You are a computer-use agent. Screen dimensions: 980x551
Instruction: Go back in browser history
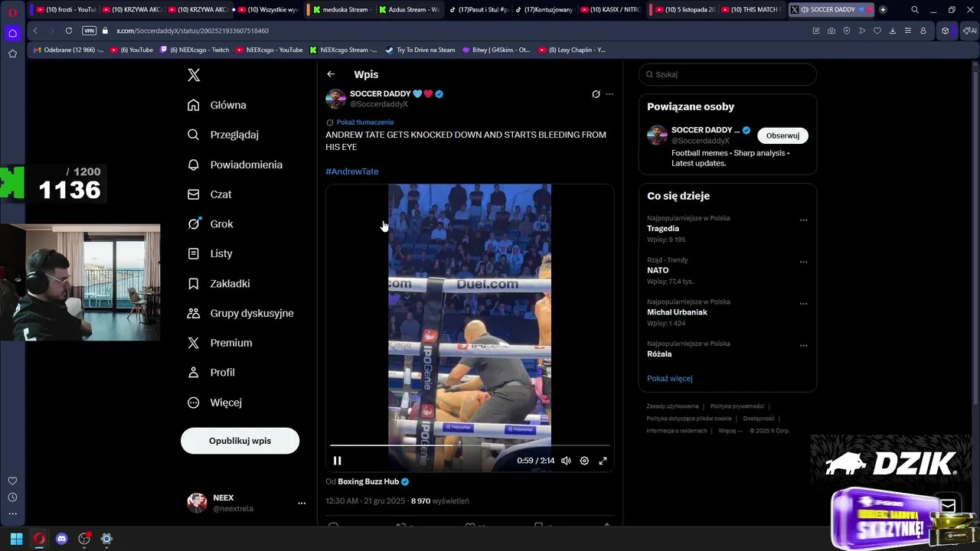click(35, 31)
